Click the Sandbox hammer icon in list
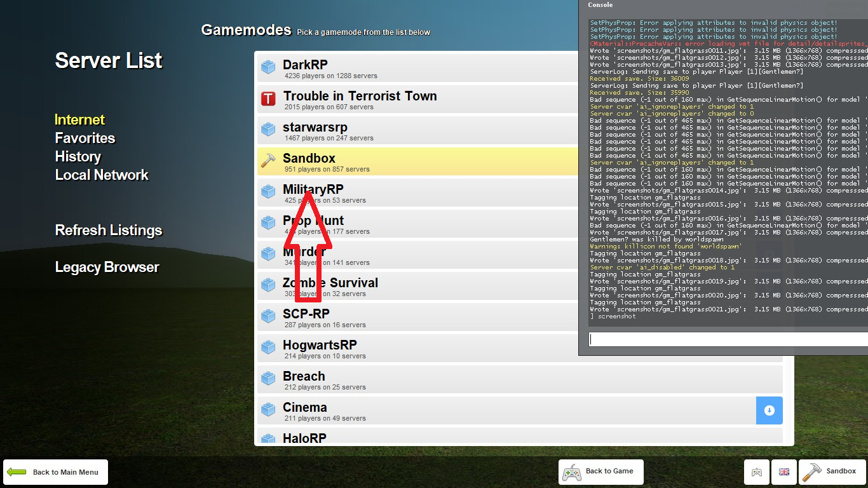This screenshot has height=488, width=868. pyautogui.click(x=268, y=161)
